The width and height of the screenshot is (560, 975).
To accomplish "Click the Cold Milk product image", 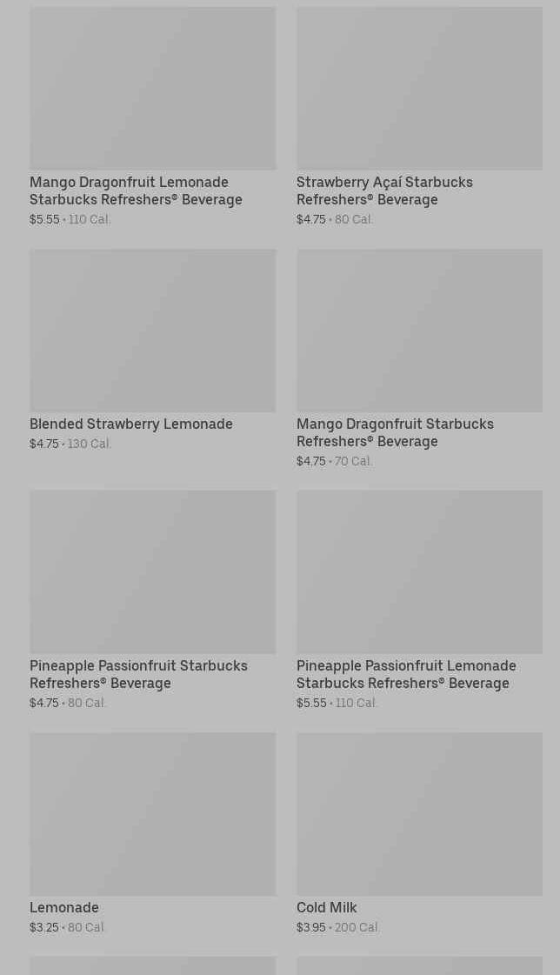I will [419, 813].
